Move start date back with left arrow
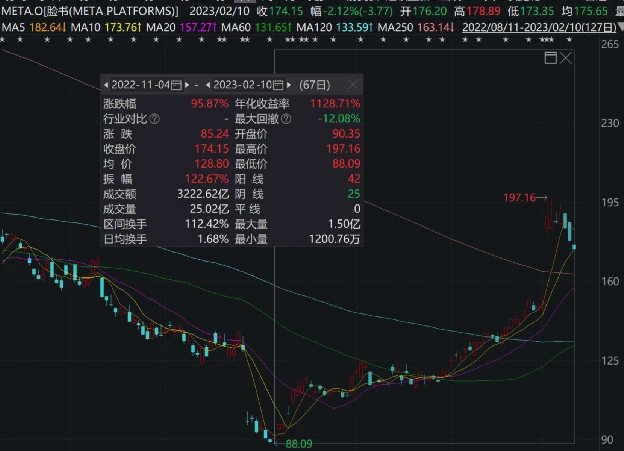This screenshot has width=624, height=451. pos(104,86)
